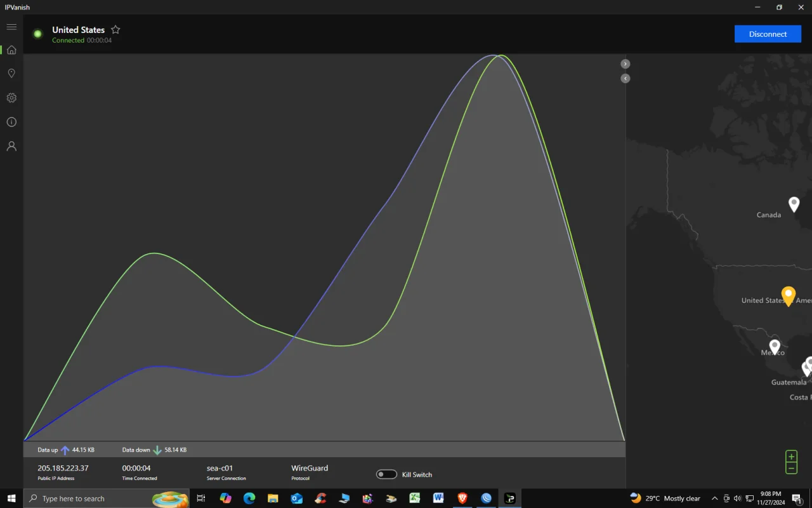812x508 pixels.
Task: Open Brave browser from taskbar
Action: [x=462, y=498]
